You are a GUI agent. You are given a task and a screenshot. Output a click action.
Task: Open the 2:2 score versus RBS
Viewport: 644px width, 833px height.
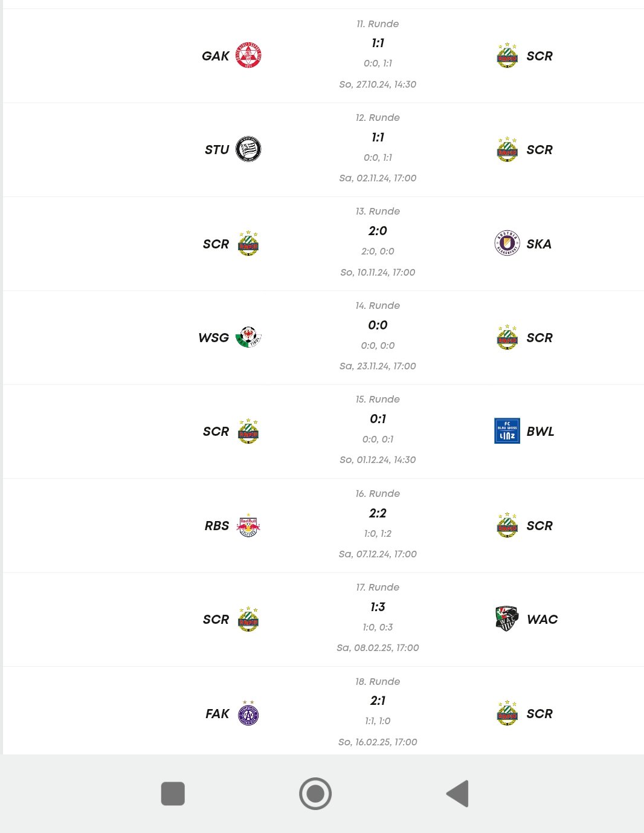(378, 513)
